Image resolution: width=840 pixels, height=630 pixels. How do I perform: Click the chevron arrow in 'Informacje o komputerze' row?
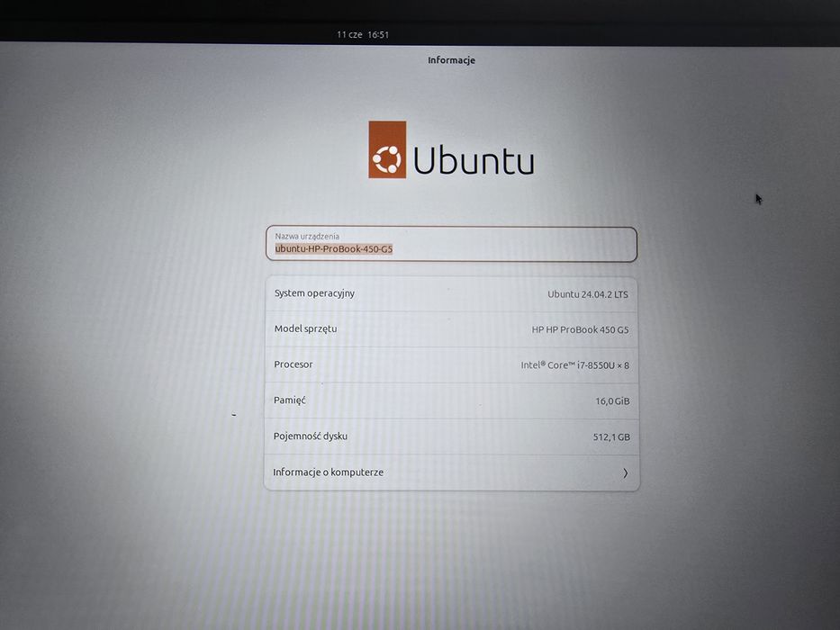pyautogui.click(x=625, y=473)
